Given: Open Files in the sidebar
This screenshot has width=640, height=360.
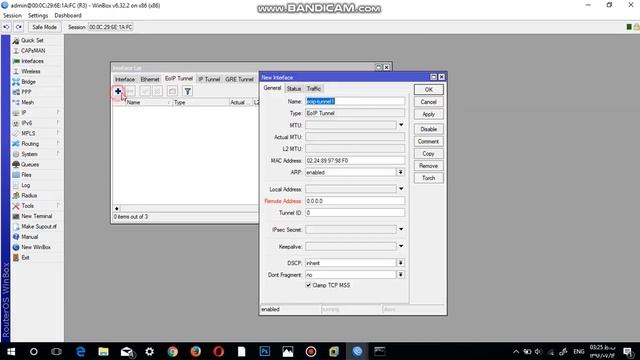Looking at the screenshot, I should (x=26, y=175).
